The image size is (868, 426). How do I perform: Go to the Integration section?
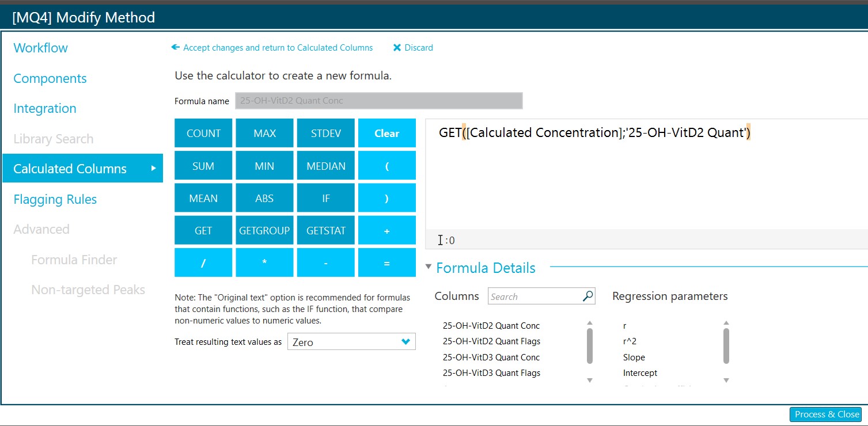coord(45,108)
